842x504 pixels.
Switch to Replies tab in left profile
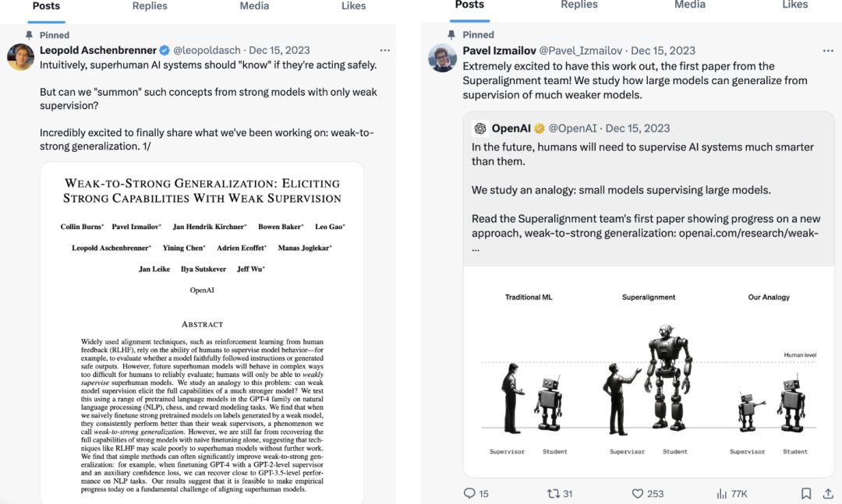[150, 6]
